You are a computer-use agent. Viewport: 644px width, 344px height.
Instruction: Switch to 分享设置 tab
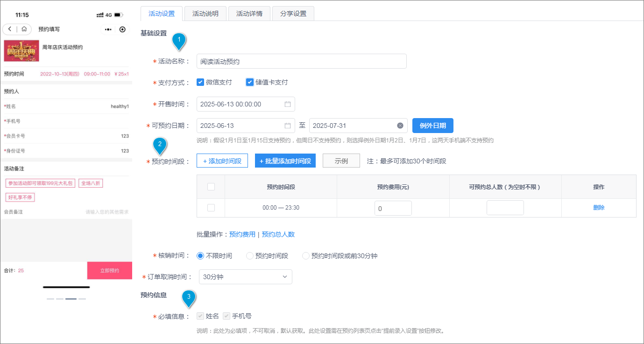[293, 14]
